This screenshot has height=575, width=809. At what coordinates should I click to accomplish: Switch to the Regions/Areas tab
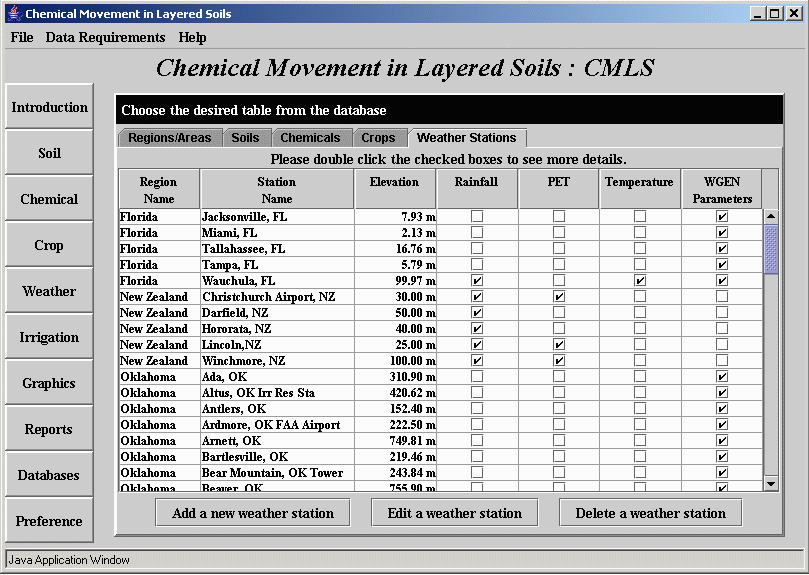pos(170,138)
